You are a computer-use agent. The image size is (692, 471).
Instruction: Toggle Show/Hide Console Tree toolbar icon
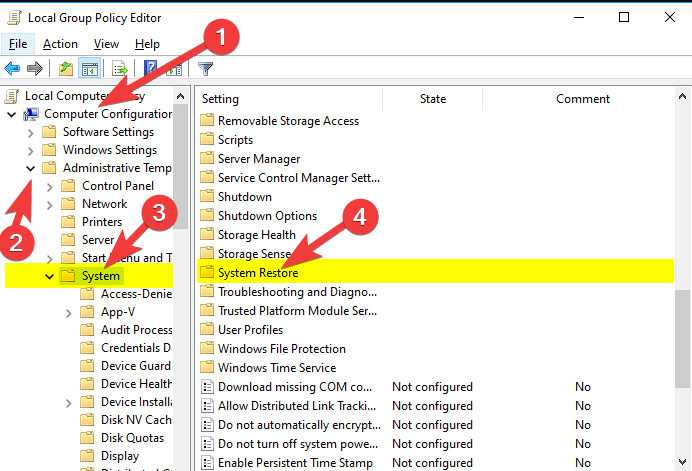coord(88,69)
